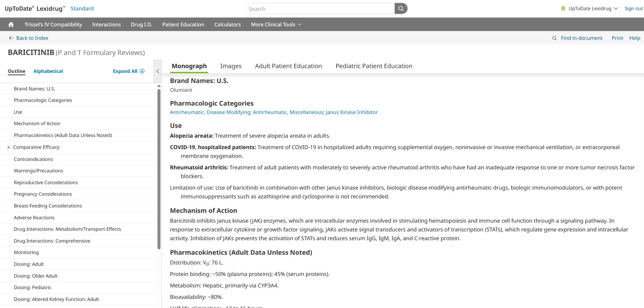
Task: Switch outline to Alphabetical view
Action: [48, 71]
